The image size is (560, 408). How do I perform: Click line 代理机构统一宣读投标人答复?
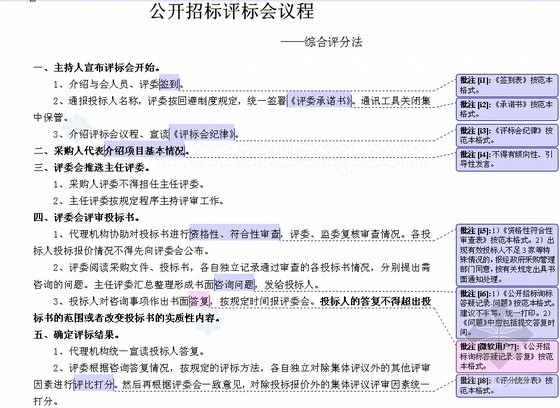129,351
